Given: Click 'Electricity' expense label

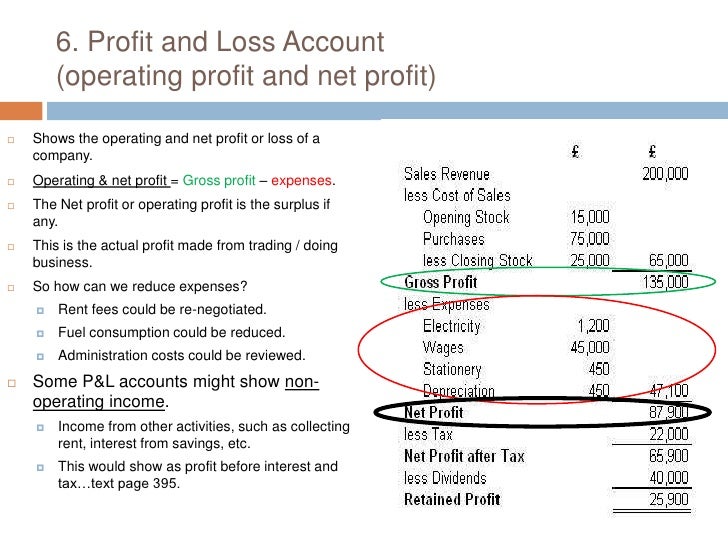Looking at the screenshot, I should pos(451,326).
